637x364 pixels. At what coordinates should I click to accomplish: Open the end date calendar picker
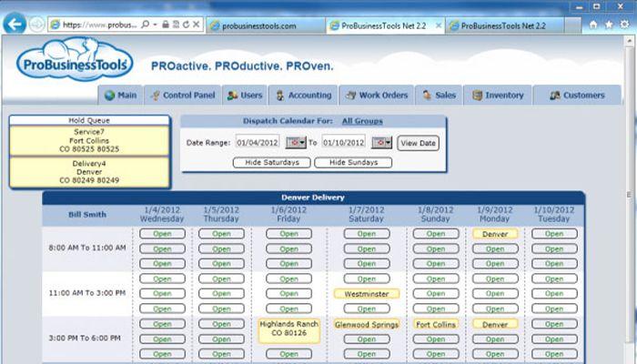pos(381,143)
